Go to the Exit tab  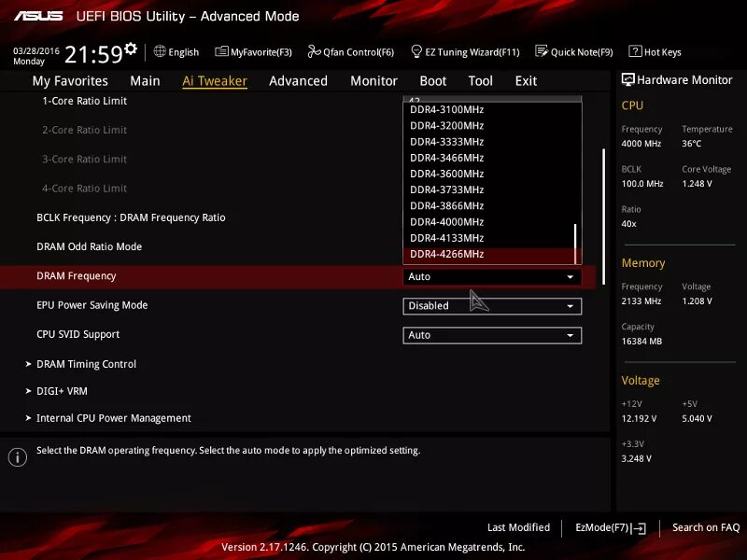pos(526,81)
